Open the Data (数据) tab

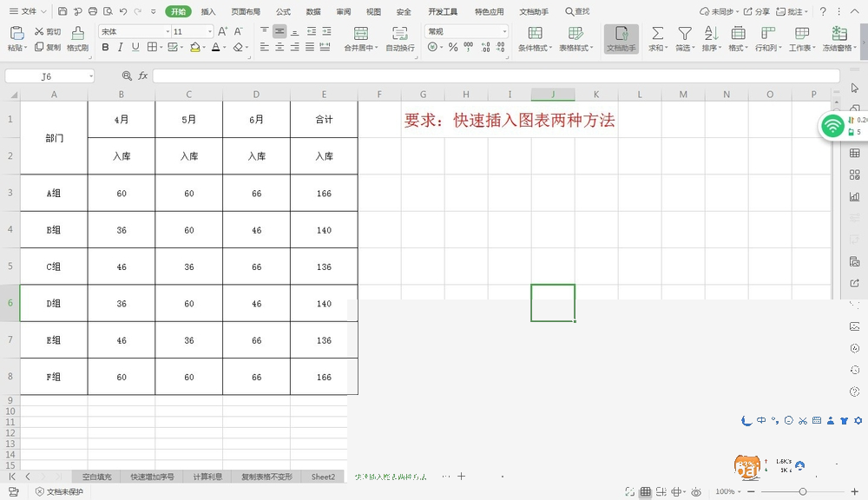coord(313,11)
